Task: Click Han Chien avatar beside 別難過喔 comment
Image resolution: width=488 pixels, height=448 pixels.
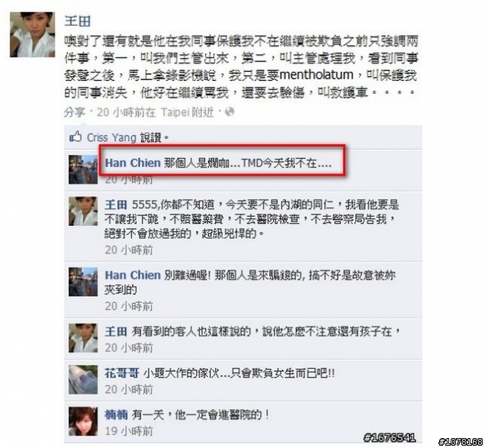Action: (x=83, y=282)
